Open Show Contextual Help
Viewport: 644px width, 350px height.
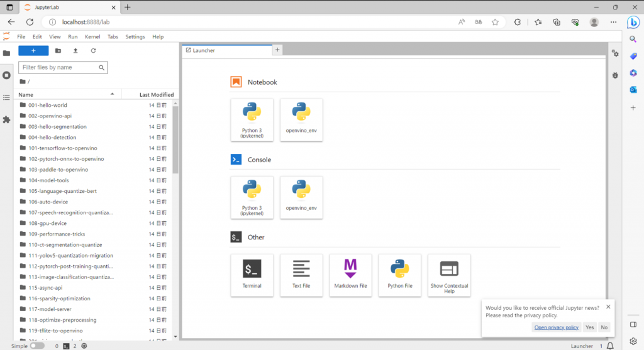tap(449, 275)
